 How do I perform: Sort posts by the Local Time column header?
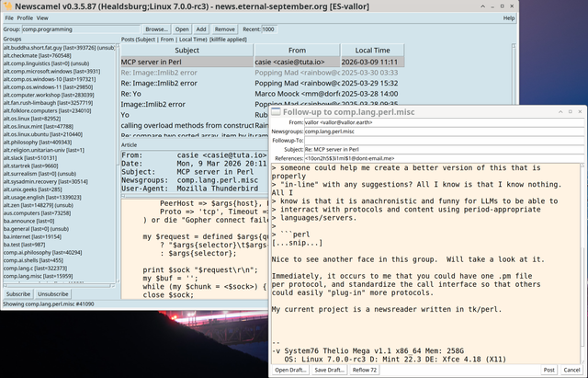coord(372,51)
